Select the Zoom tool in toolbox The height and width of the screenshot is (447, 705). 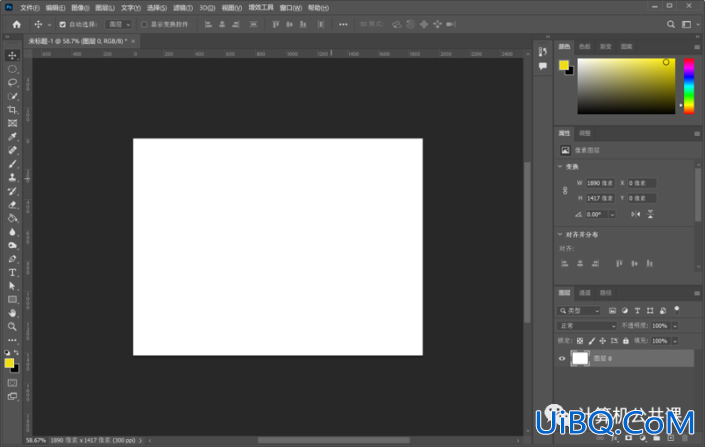(x=12, y=326)
